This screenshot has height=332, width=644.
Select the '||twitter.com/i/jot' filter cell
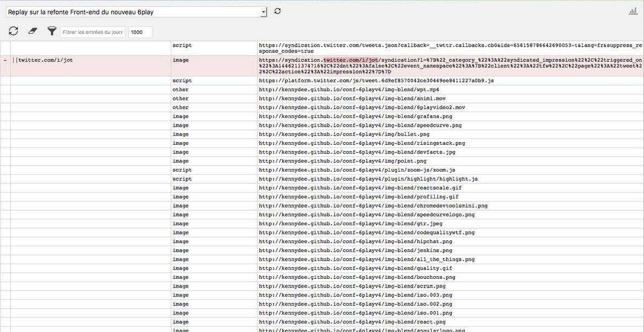[x=90, y=65]
